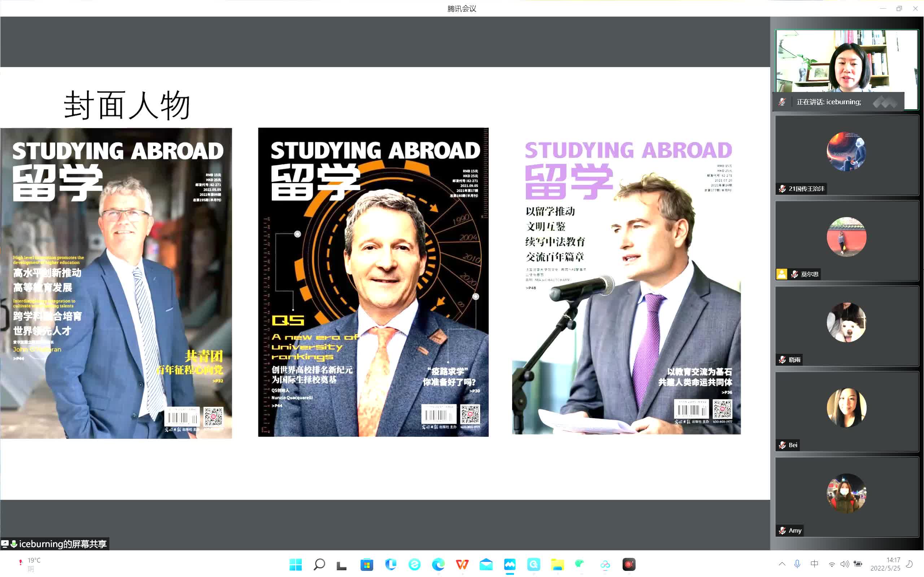The width and height of the screenshot is (924, 577).
Task: Toggle the focus assist moon icon
Action: (x=910, y=564)
